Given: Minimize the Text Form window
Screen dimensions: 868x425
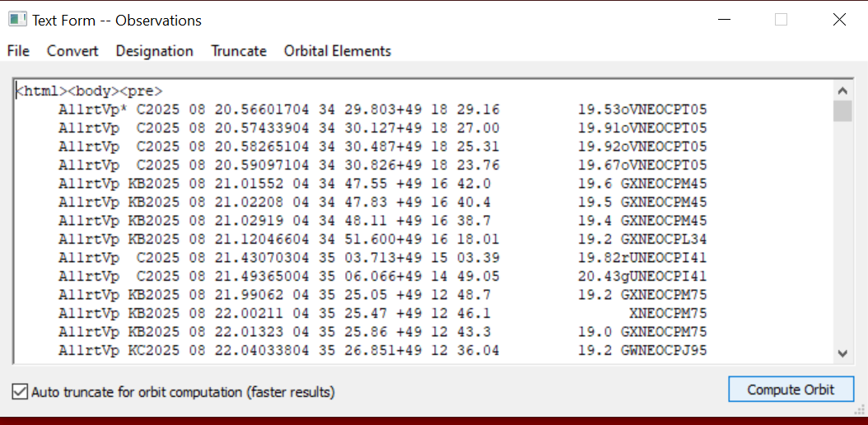Looking at the screenshot, I should click(724, 20).
